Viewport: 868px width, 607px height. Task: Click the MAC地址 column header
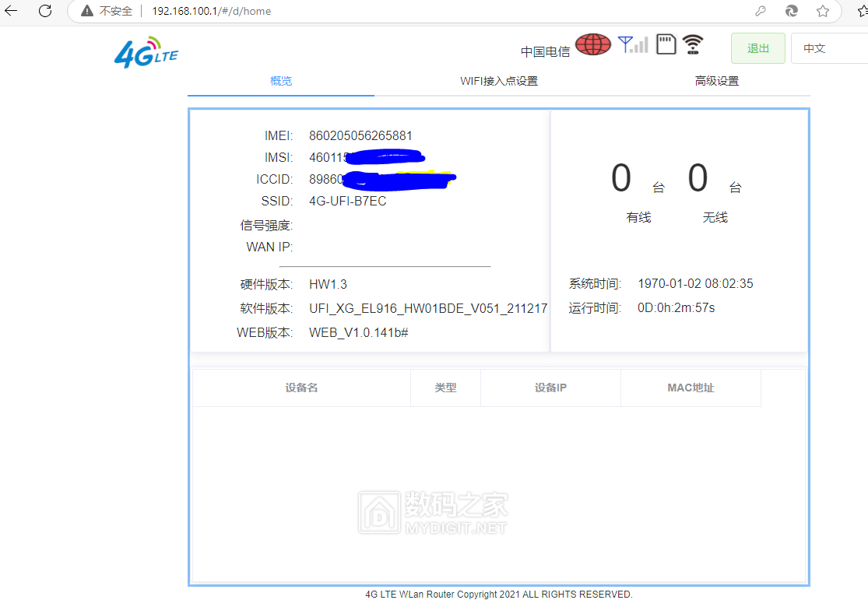coord(691,388)
